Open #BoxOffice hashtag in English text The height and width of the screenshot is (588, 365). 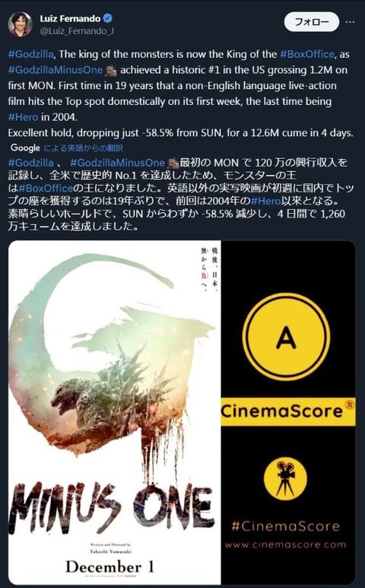pos(307,54)
